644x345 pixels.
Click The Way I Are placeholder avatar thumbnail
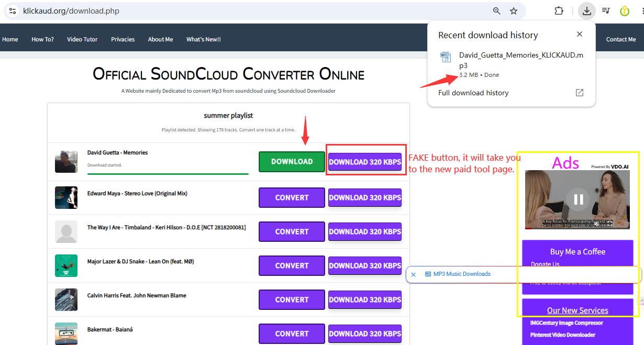[x=66, y=231]
